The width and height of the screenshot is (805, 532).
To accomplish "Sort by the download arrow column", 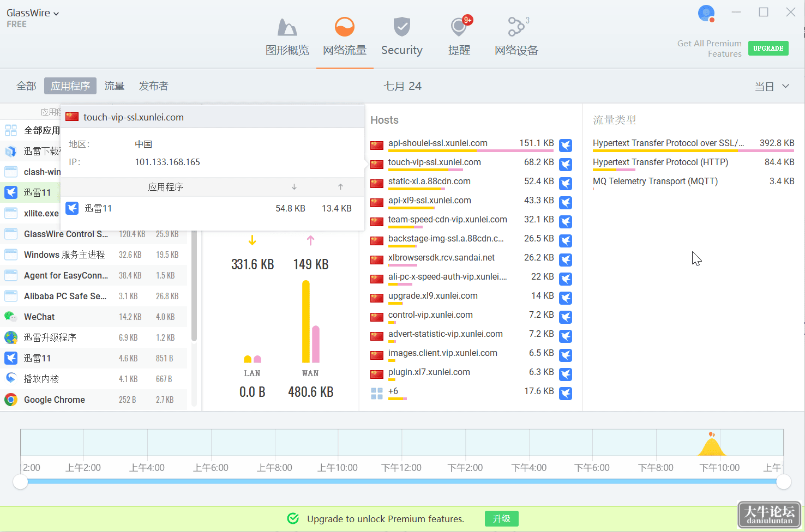I will [294, 187].
